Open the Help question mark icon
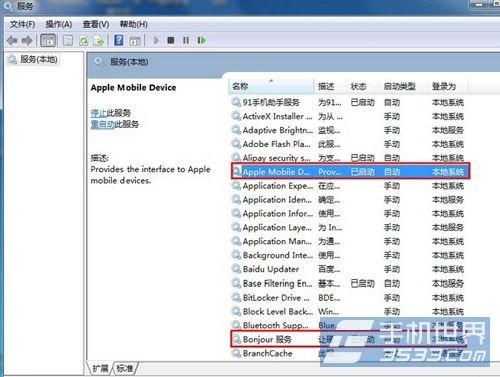The image size is (500, 377). 119,40
